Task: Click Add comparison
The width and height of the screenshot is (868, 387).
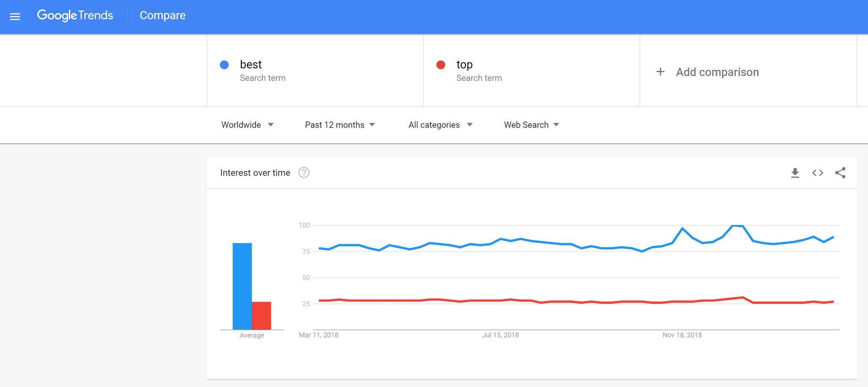Action: (x=718, y=72)
